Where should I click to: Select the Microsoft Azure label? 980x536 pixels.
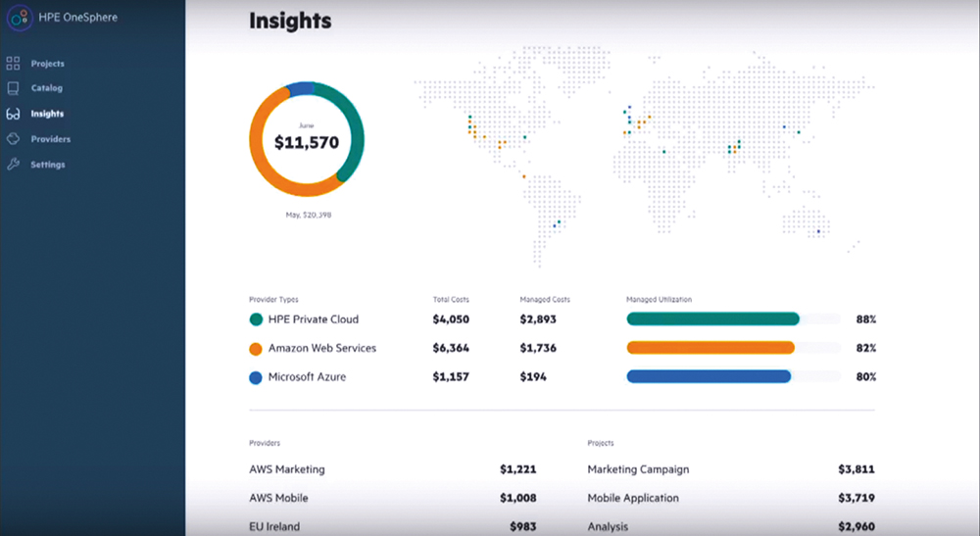[x=307, y=376]
